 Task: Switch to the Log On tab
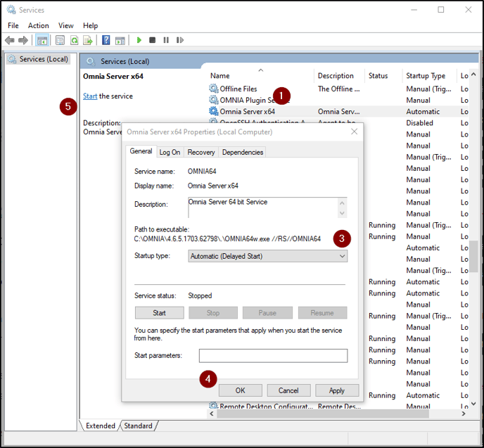tap(170, 152)
